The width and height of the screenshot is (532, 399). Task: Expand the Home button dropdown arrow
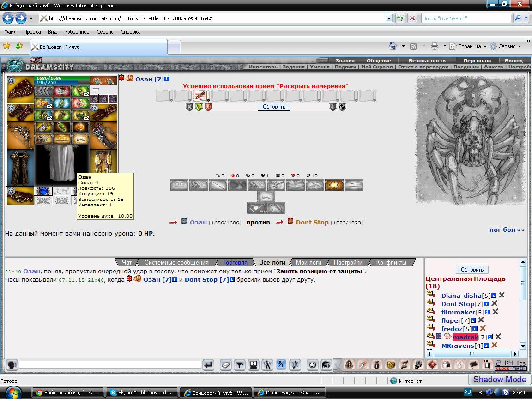coord(403,46)
